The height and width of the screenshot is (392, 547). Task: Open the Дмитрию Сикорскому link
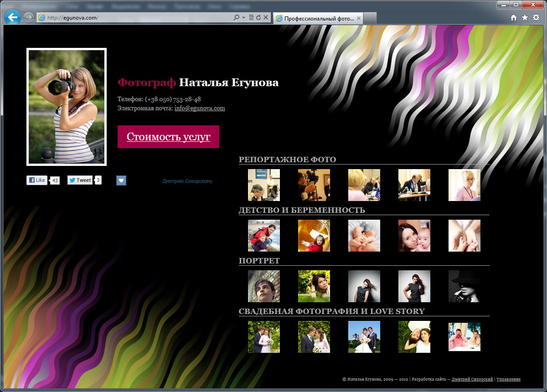187,181
